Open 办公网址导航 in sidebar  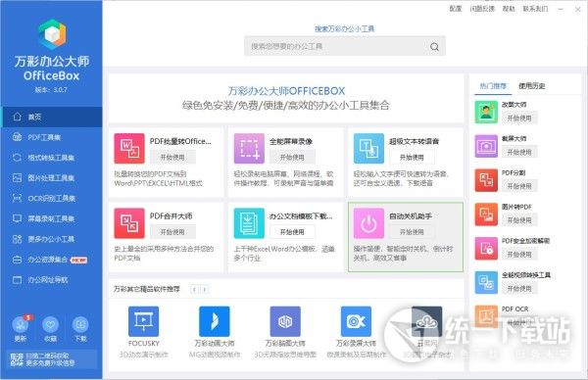pos(52,279)
